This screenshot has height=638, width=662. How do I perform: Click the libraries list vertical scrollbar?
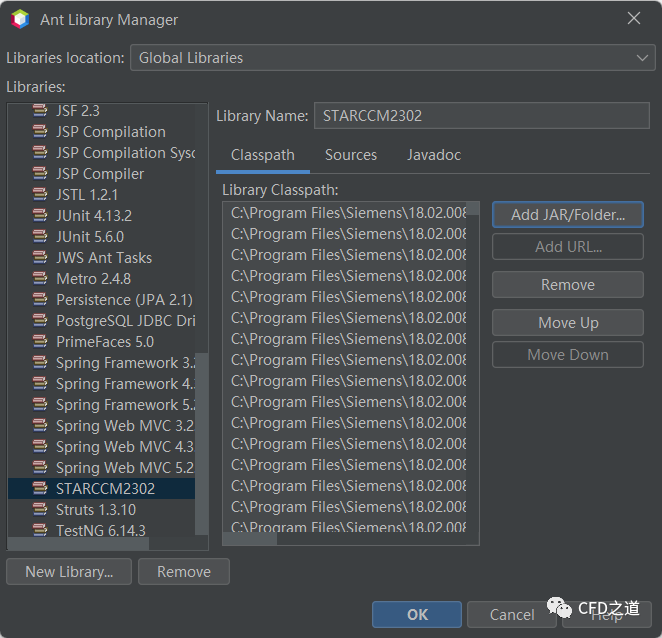coord(202,440)
